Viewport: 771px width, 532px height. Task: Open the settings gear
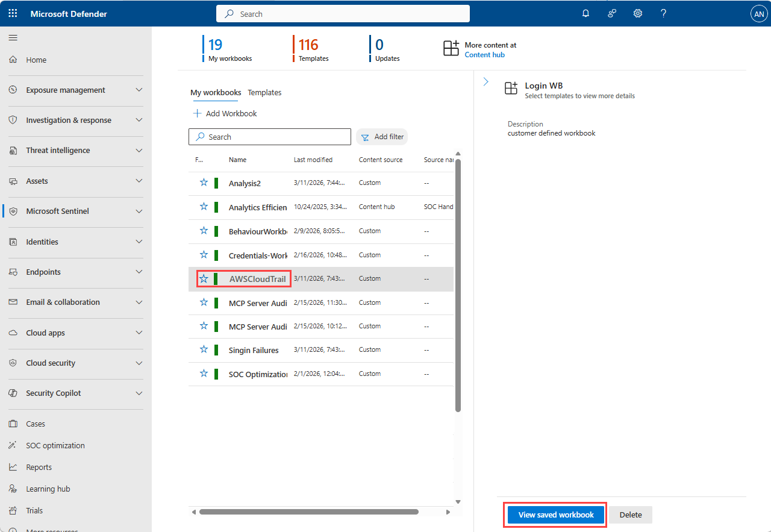click(638, 13)
